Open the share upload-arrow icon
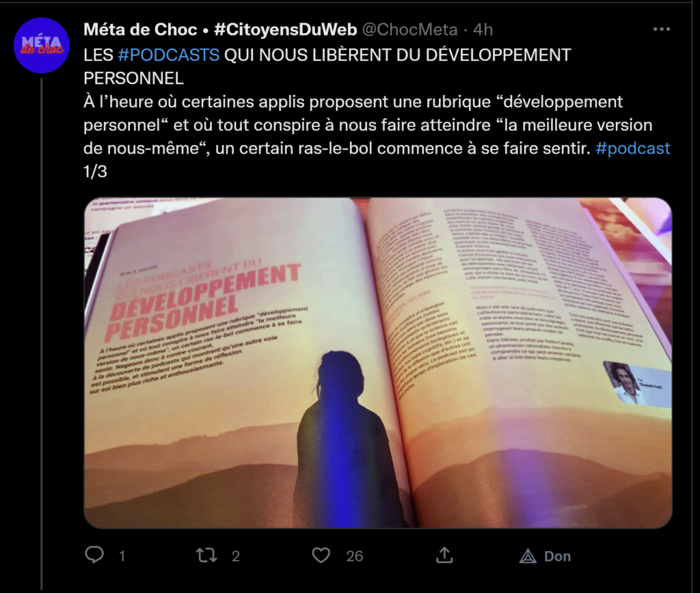Screen dimensions: 700x593 point(444,555)
